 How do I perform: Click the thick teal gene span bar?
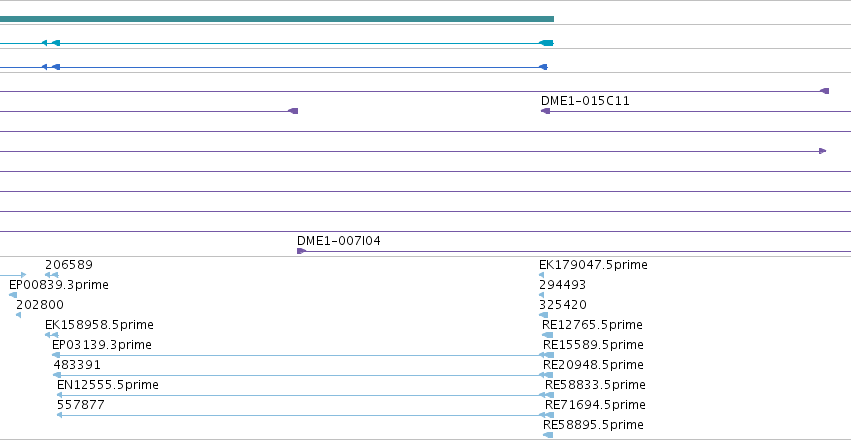277,19
